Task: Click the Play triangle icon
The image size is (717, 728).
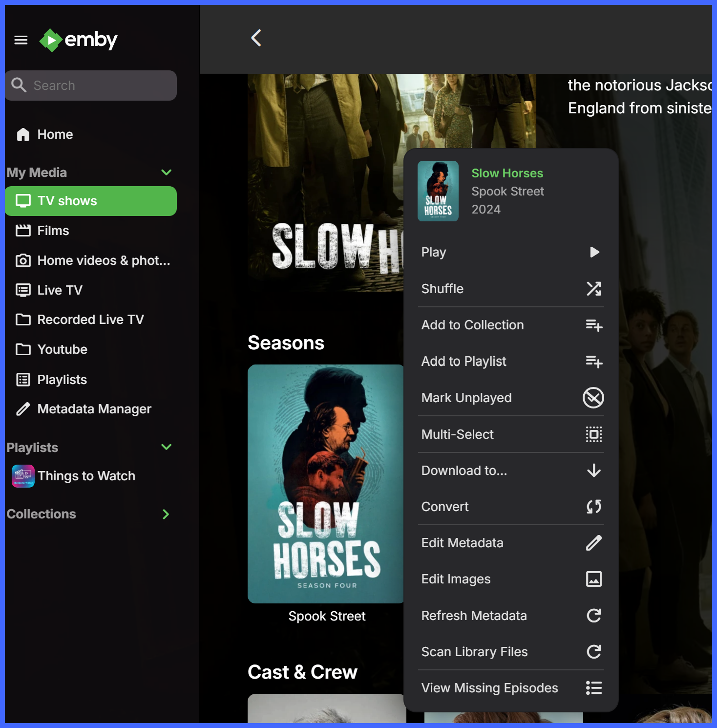Action: [x=594, y=252]
